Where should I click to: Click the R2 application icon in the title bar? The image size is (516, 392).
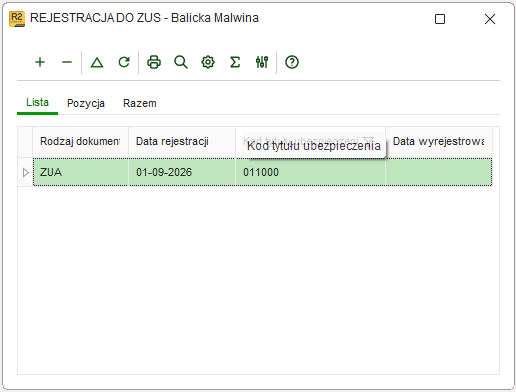click(x=17, y=19)
